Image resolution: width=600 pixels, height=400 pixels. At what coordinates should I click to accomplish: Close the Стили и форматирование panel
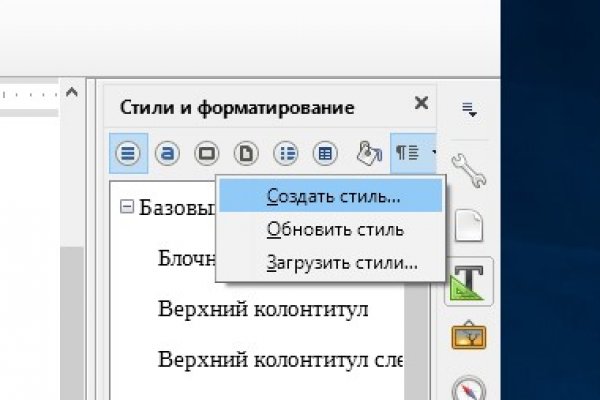coord(421,103)
